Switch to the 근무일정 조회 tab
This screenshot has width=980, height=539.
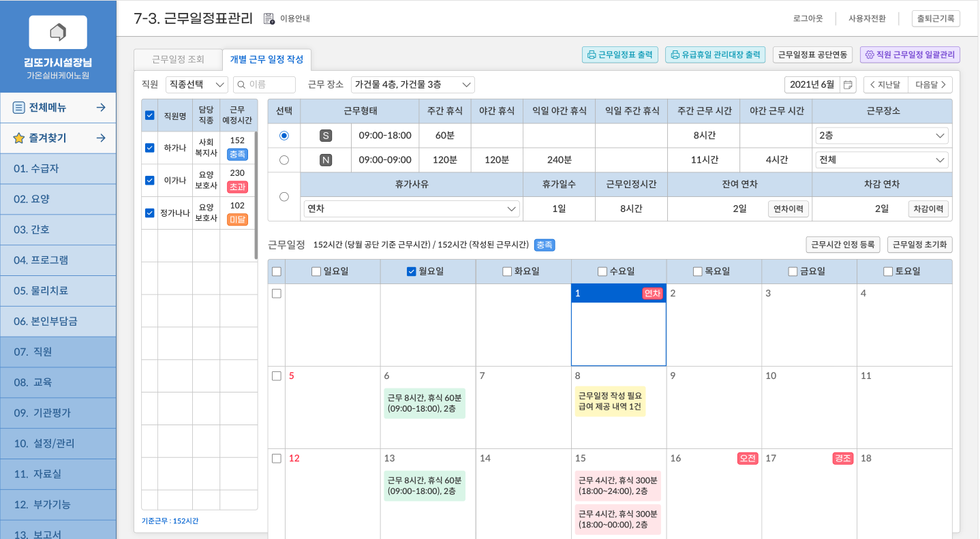[178, 59]
